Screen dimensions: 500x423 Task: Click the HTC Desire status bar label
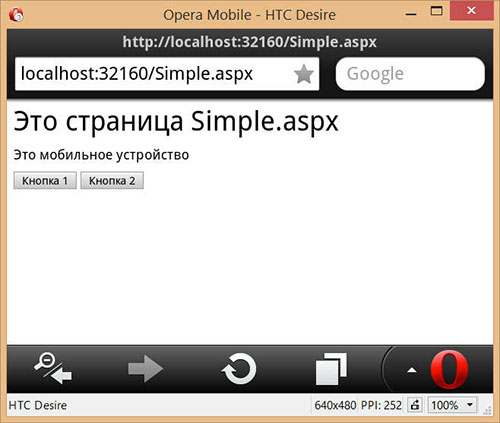tap(38, 405)
